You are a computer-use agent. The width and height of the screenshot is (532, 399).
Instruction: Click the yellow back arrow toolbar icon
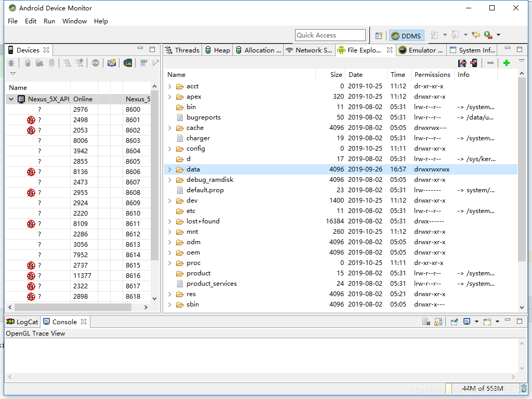point(476,35)
